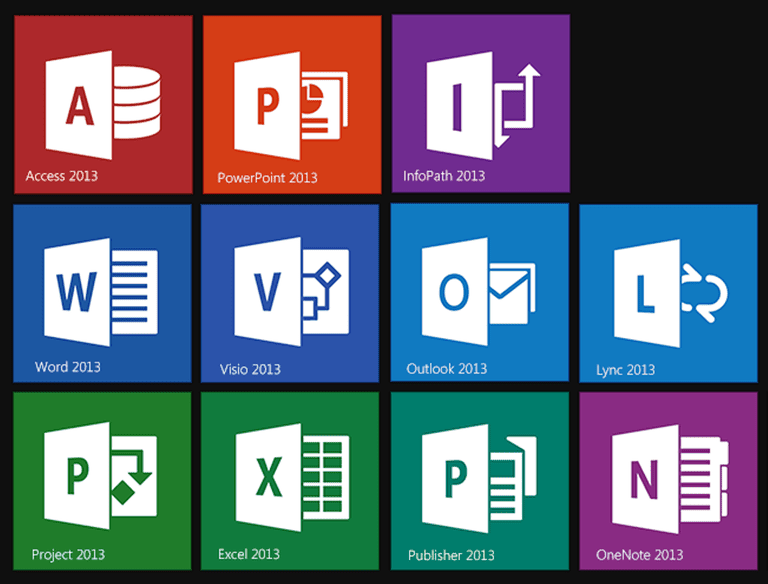Click the "Publisher 2013" caption
This screenshot has width=768, height=584.
point(451,555)
